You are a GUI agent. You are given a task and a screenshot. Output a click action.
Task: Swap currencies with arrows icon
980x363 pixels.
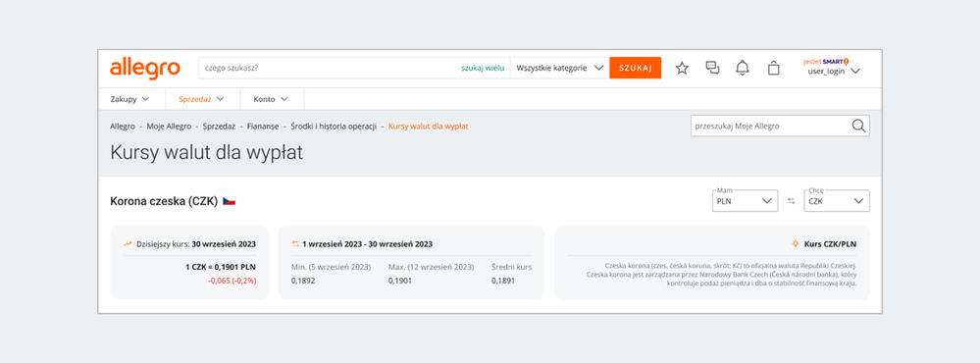pos(792,201)
